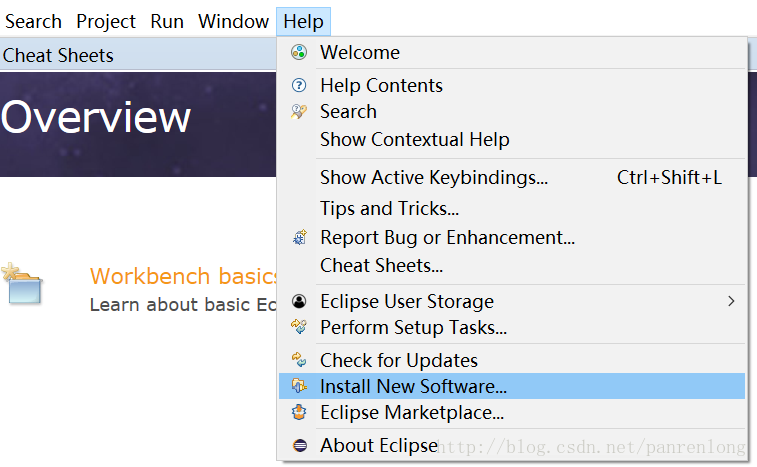Click the Install New Software icon
The height and width of the screenshot is (467, 757).
pyautogui.click(x=299, y=386)
